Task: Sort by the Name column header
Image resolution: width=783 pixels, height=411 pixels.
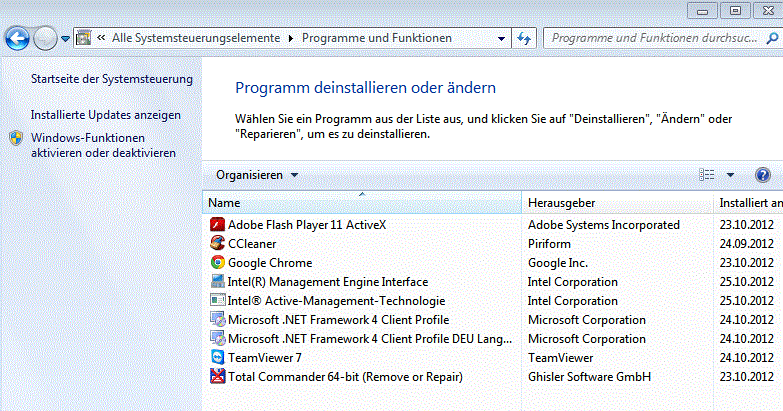Action: point(362,203)
